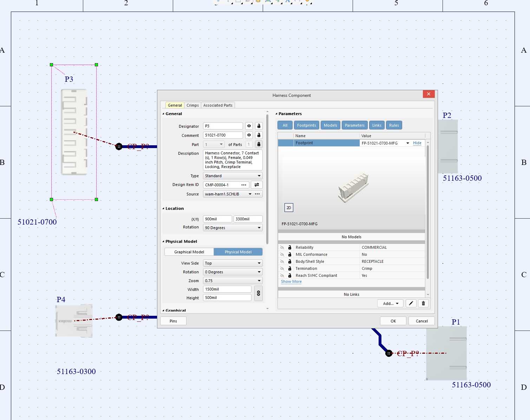Click the Source library browse ellipsis
This screenshot has width=530, height=420.
[x=257, y=194]
